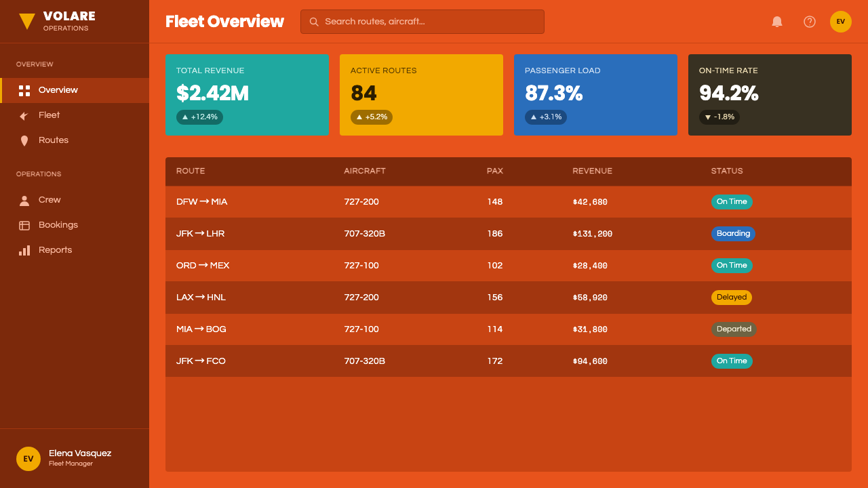Click revenue value $58,920
The height and width of the screenshot is (488, 868).
point(590,298)
